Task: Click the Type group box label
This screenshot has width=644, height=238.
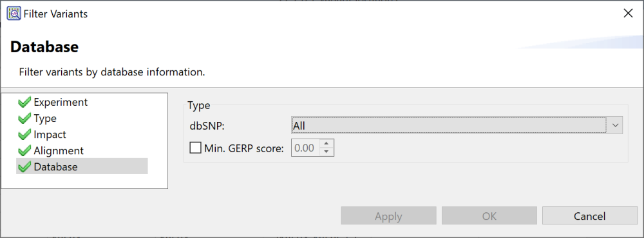Action: pyautogui.click(x=199, y=105)
